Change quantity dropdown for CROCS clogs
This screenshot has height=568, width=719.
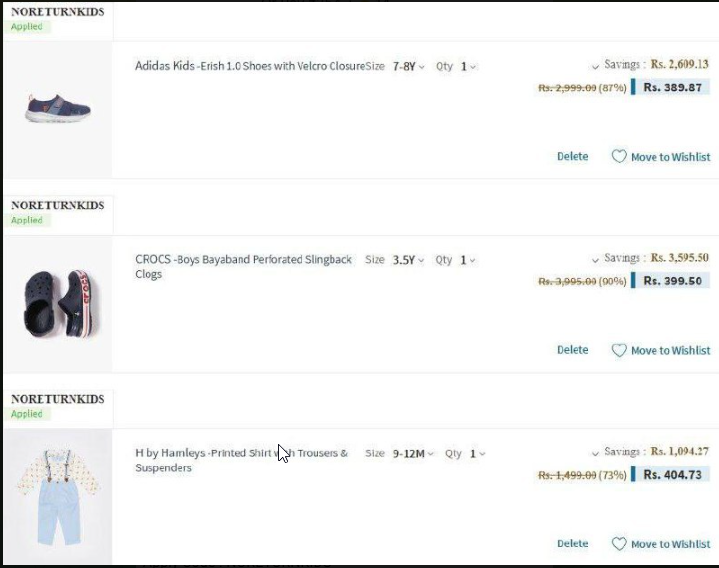tap(468, 260)
